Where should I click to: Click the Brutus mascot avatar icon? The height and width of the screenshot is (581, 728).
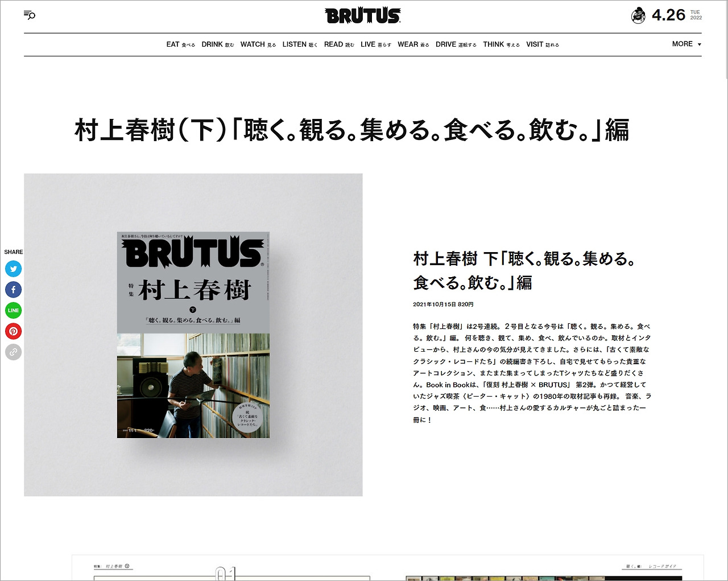[638, 15]
